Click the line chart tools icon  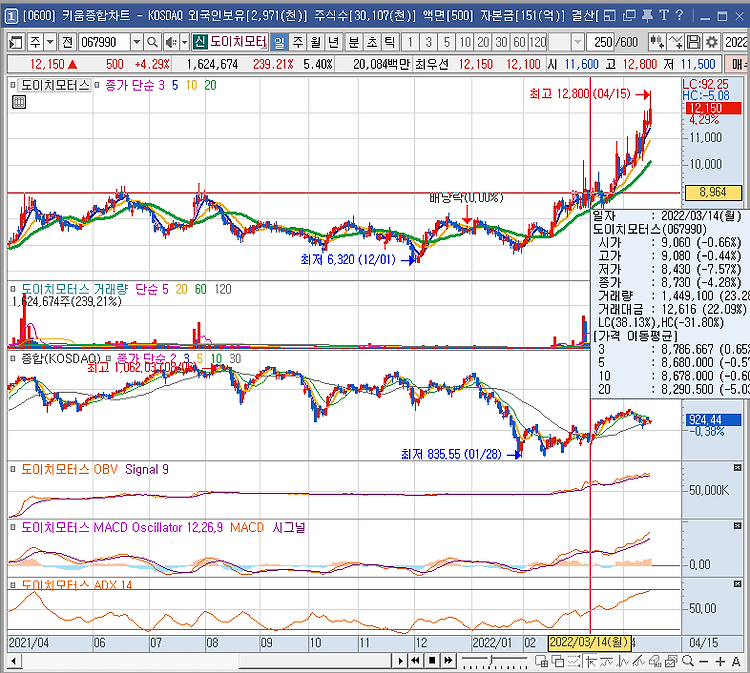click(675, 43)
